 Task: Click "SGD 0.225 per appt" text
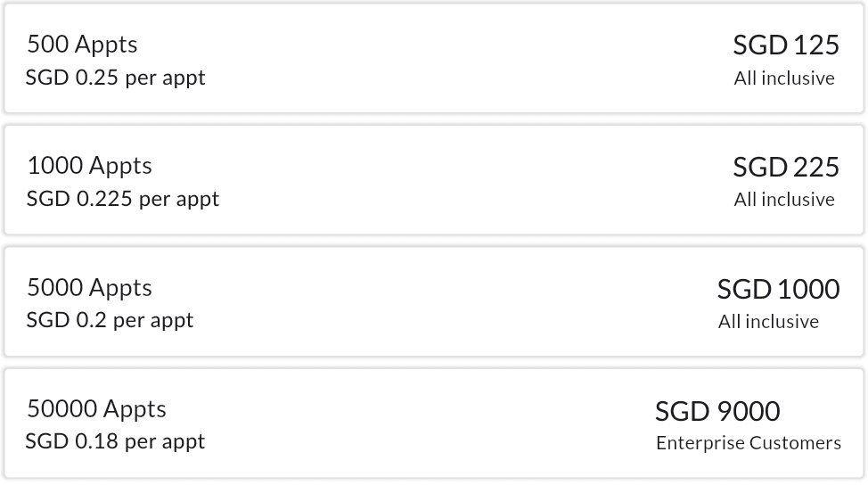(123, 199)
